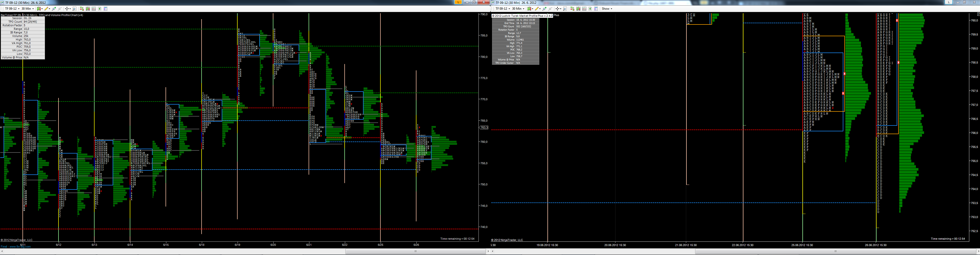Click Volume 112461 row in right data box

(x=516, y=40)
